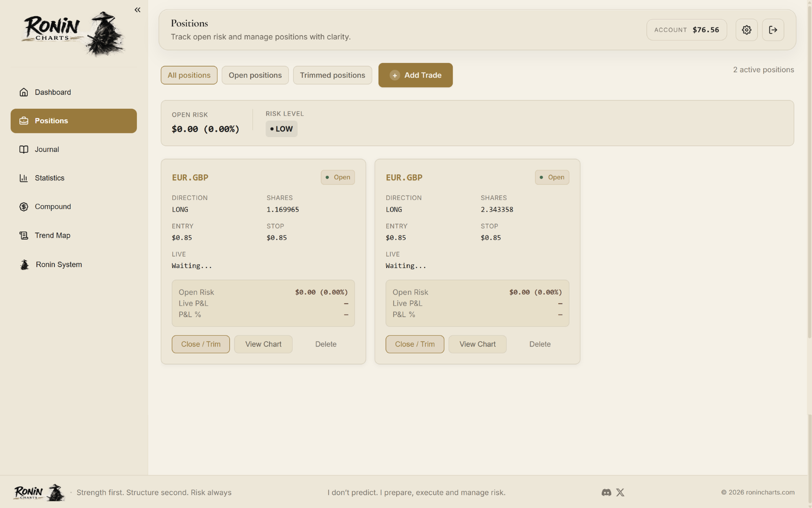The height and width of the screenshot is (508, 812).
Task: Click the plus icon in Add Trade
Action: click(x=395, y=75)
